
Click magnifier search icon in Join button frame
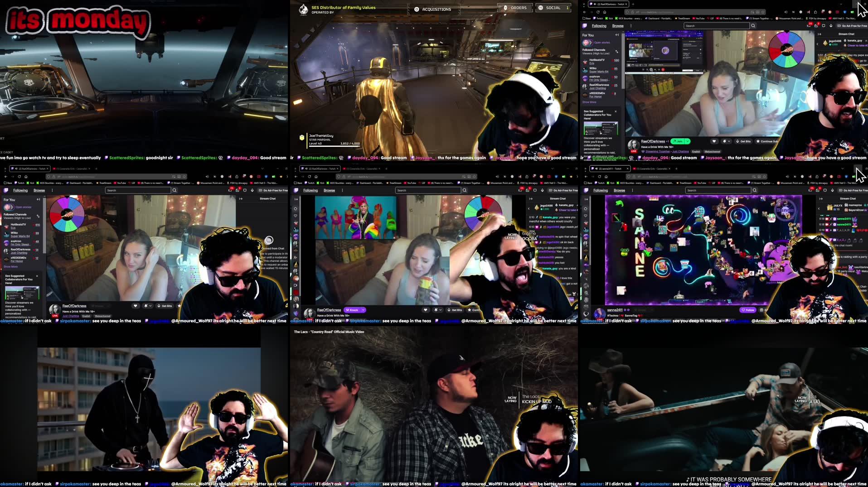(x=753, y=26)
